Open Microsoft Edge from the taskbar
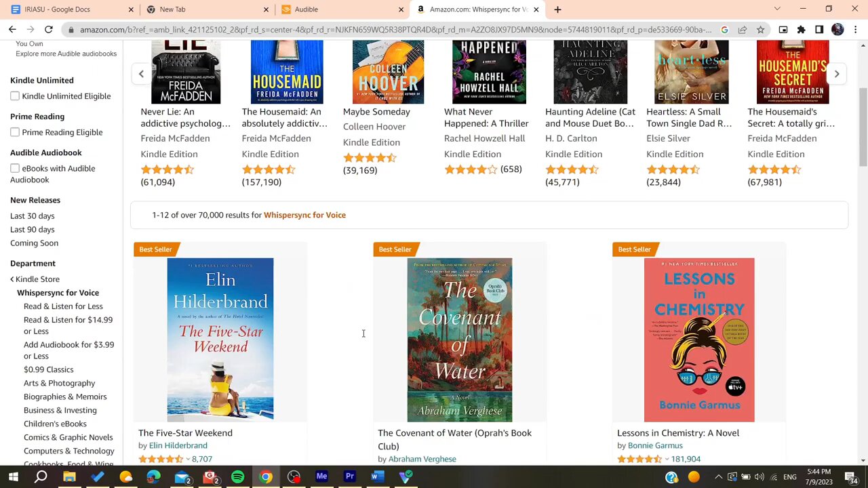Viewport: 868px width, 488px height. pyautogui.click(x=153, y=476)
